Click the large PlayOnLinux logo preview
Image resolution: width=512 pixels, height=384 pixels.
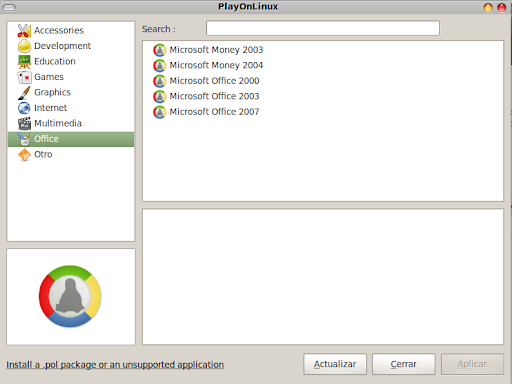[70, 296]
